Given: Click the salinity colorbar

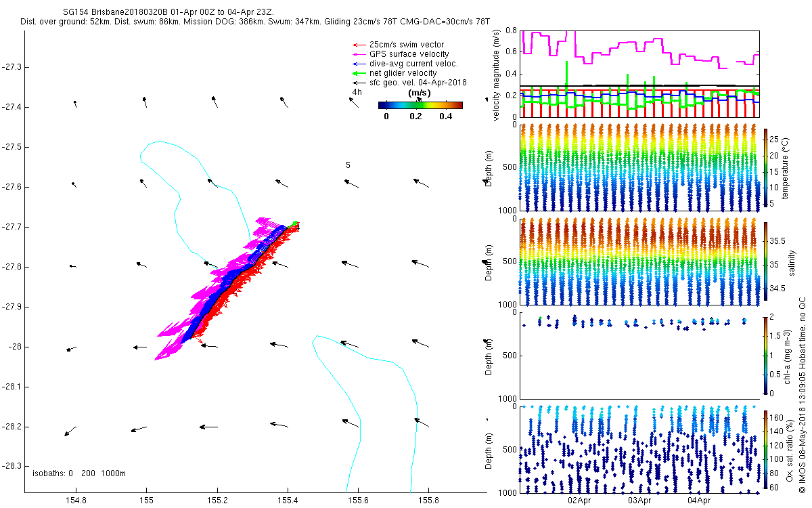Looking at the screenshot, I should click(x=766, y=261).
